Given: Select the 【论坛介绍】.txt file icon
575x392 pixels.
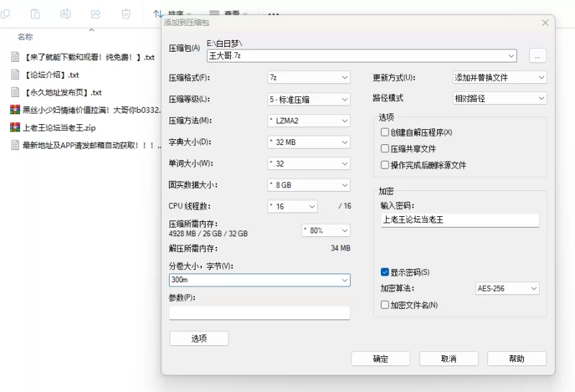Looking at the screenshot, I should [14, 74].
